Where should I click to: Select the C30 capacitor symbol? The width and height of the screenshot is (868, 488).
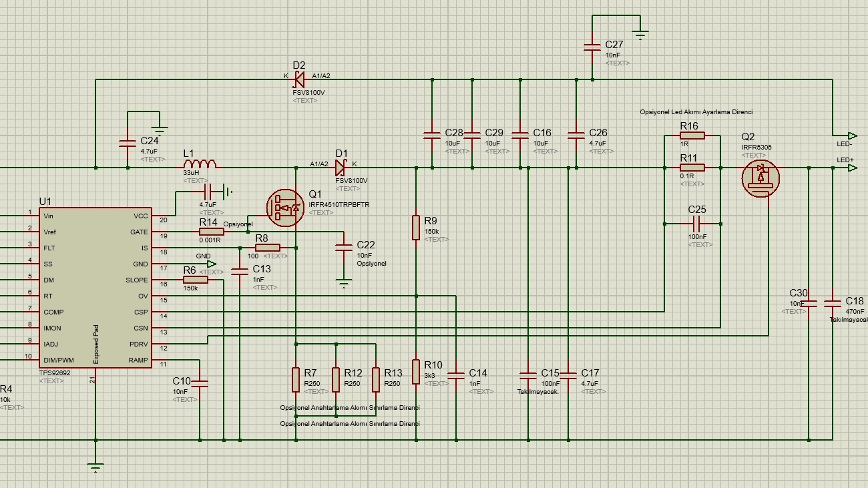click(x=809, y=304)
